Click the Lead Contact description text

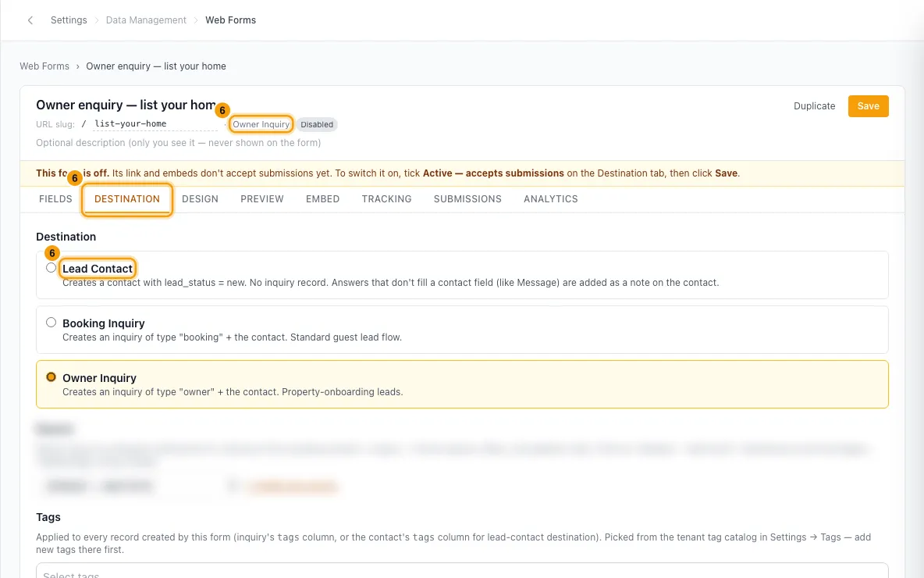click(x=391, y=283)
